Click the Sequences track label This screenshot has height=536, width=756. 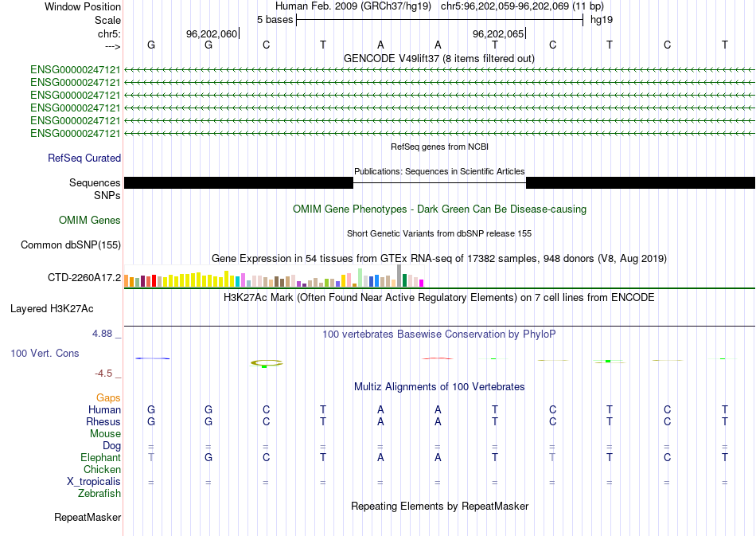(95, 183)
